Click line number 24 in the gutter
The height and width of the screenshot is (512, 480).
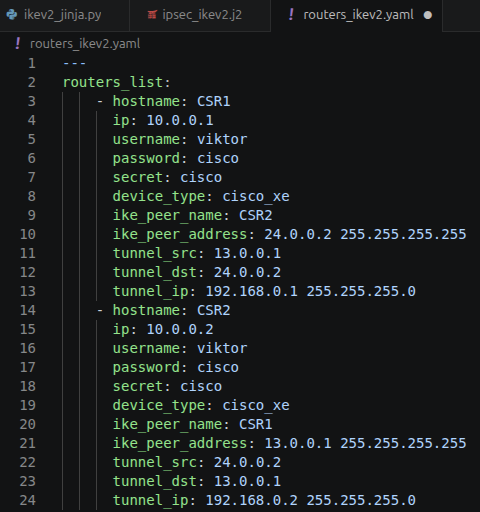28,500
